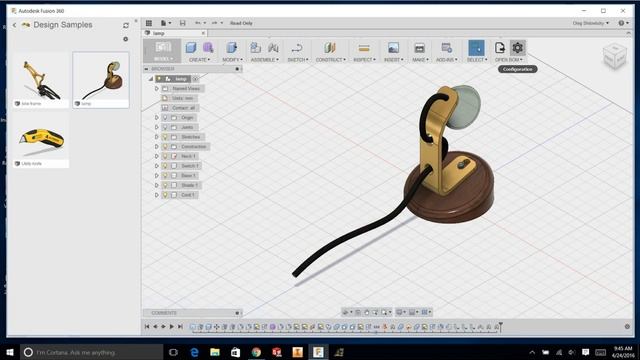
Task: Click the Joint icon in Assemble group
Action: [x=273, y=48]
